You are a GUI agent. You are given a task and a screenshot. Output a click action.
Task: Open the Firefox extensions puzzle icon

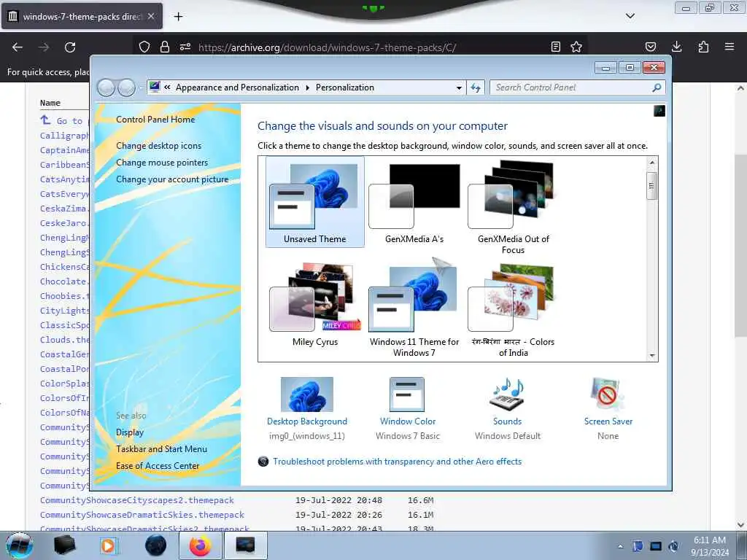point(703,47)
